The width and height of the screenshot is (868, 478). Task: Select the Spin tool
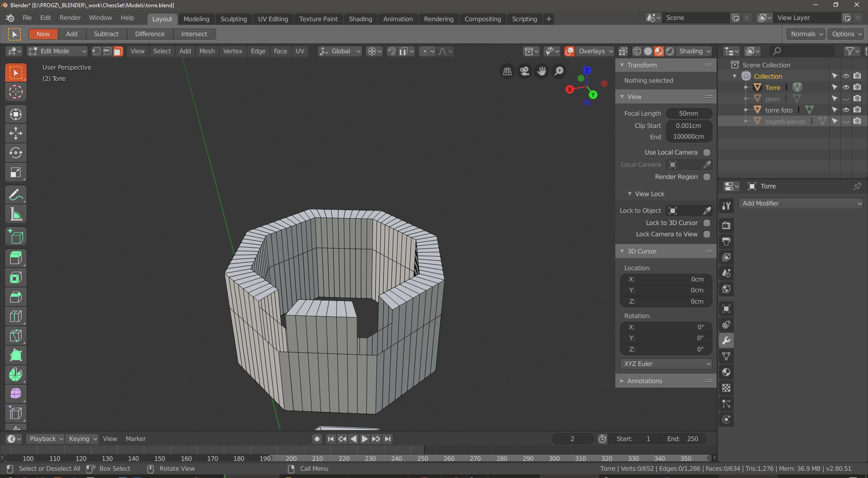16,375
